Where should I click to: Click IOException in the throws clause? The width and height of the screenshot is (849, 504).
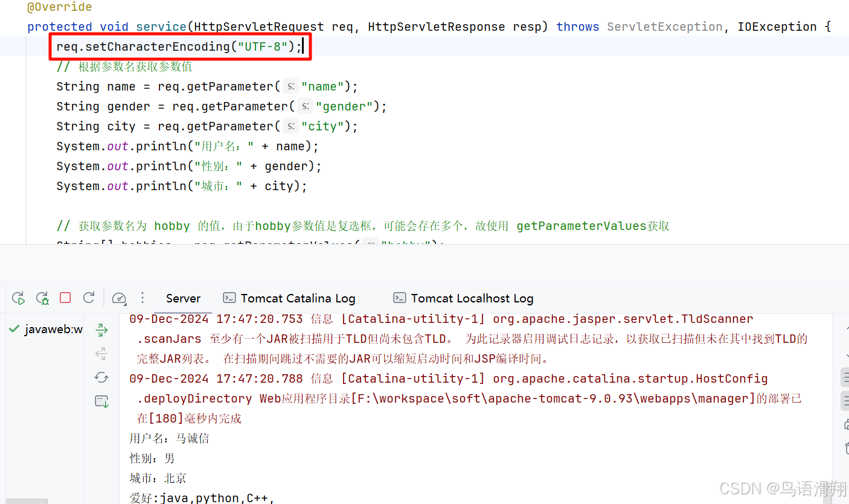coord(777,27)
